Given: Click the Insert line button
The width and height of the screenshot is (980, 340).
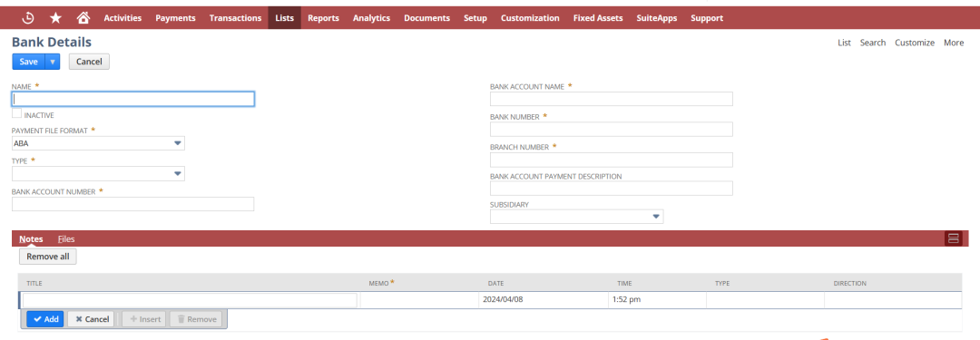Looking at the screenshot, I should tap(144, 319).
